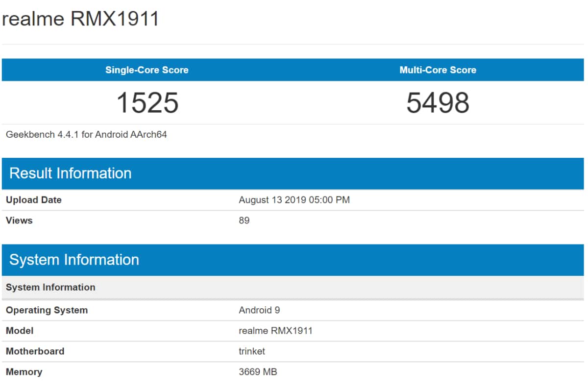Select the Multi-Core Score header
588x392 pixels.
(438, 70)
